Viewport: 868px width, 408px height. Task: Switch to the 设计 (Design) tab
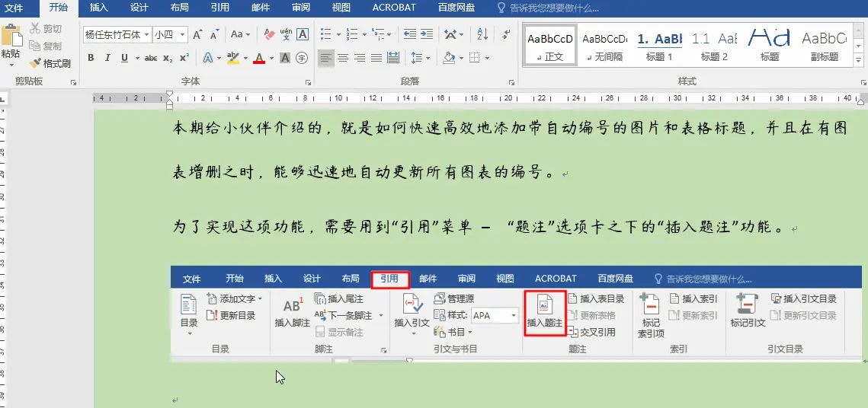(x=139, y=8)
